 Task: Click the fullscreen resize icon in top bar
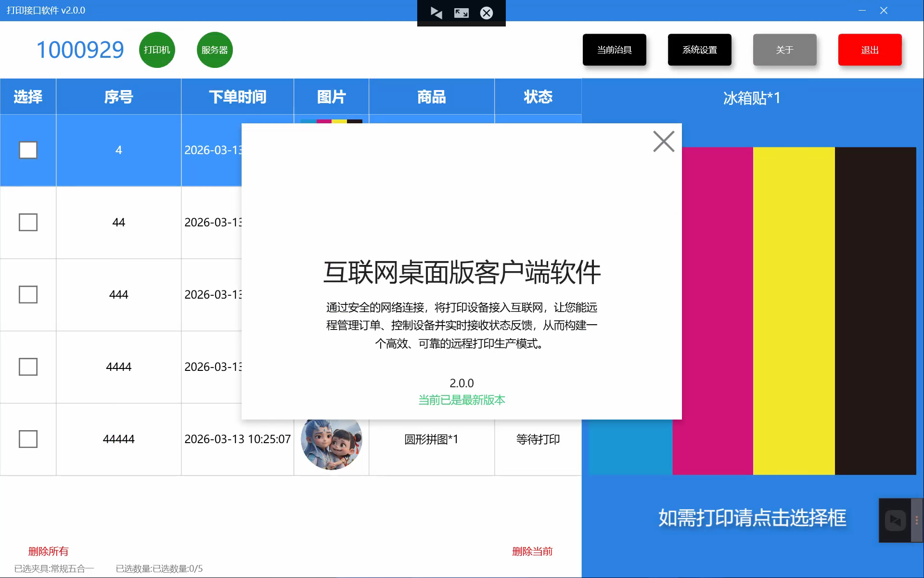click(x=461, y=13)
